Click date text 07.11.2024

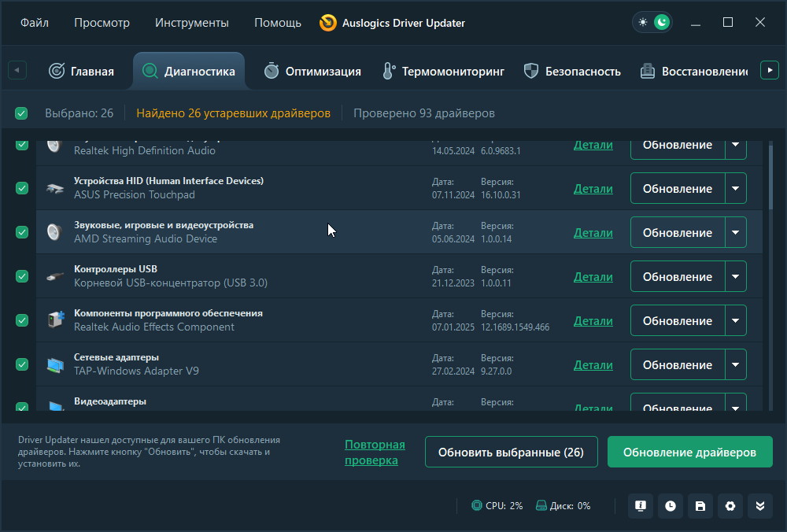pyautogui.click(x=453, y=195)
